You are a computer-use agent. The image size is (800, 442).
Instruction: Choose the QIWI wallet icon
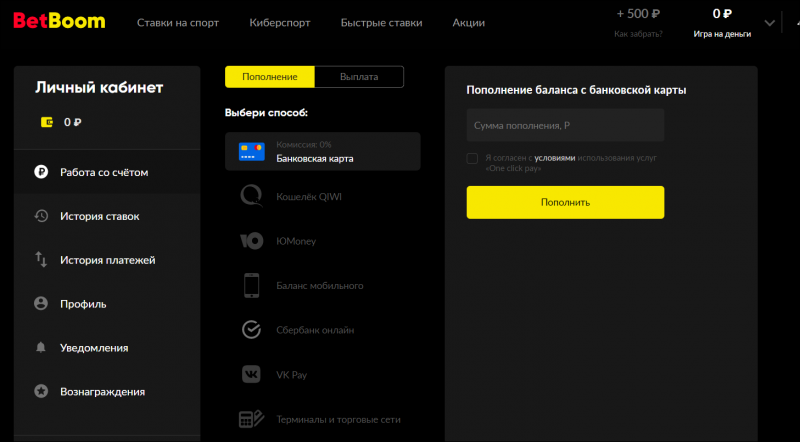coord(252,197)
